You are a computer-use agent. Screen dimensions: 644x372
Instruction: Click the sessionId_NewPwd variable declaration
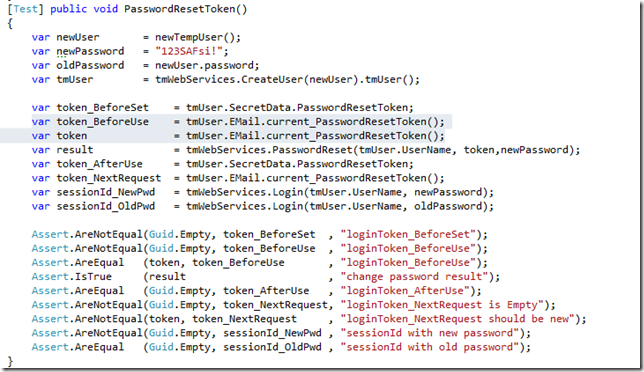106,192
